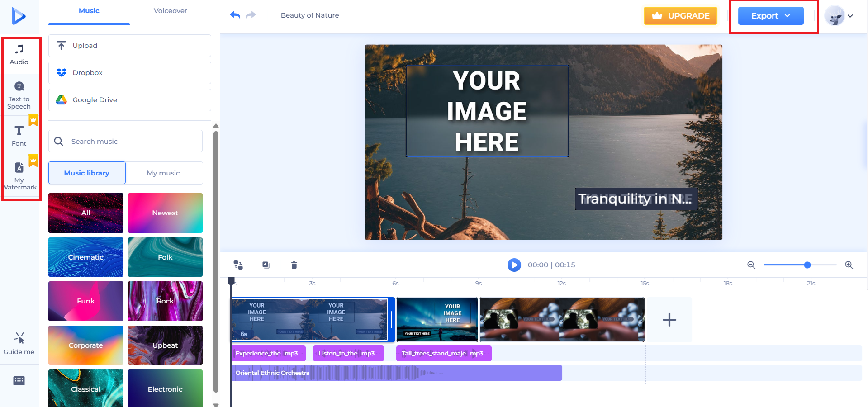Redo the last undone action
Viewport: 868px width, 407px height.
pos(251,15)
